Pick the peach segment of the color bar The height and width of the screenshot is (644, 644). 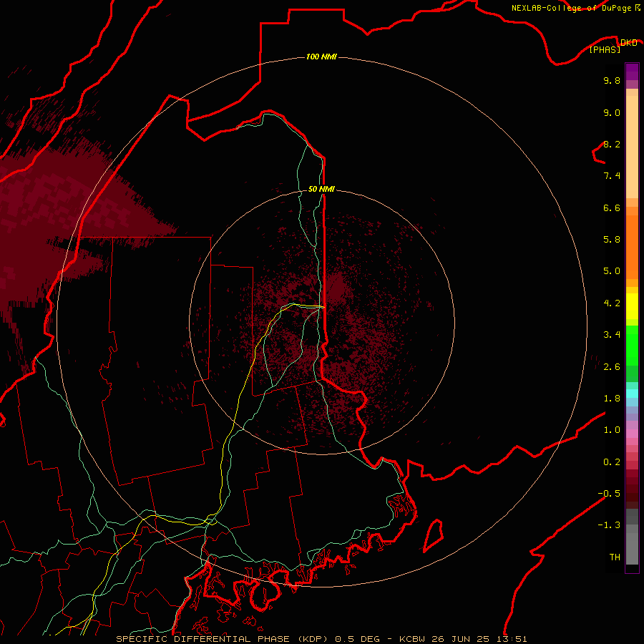[x=632, y=147]
